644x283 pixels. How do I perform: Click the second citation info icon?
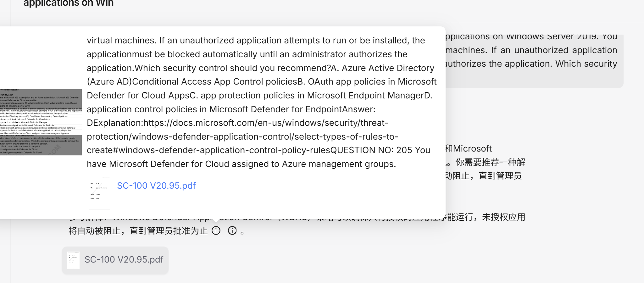233,230
